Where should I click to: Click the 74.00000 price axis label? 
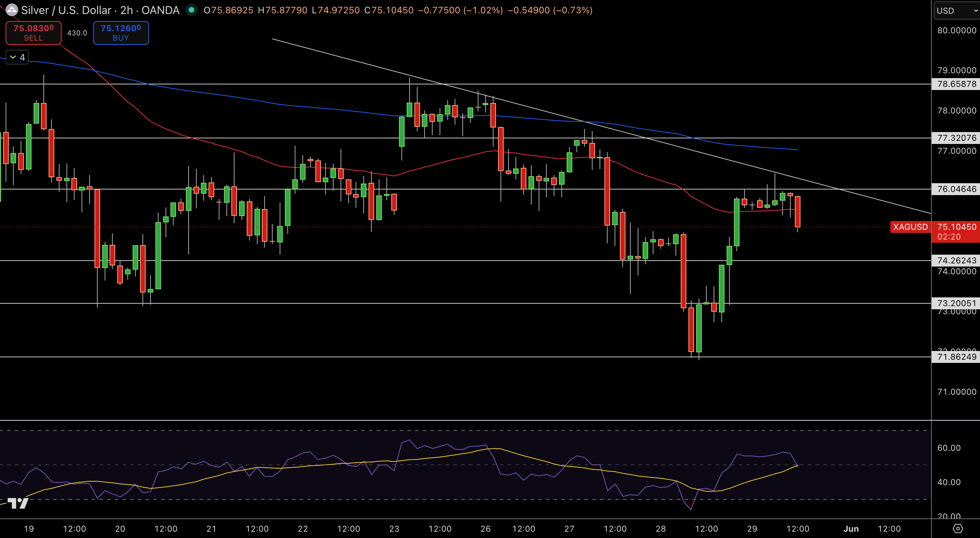(x=957, y=271)
